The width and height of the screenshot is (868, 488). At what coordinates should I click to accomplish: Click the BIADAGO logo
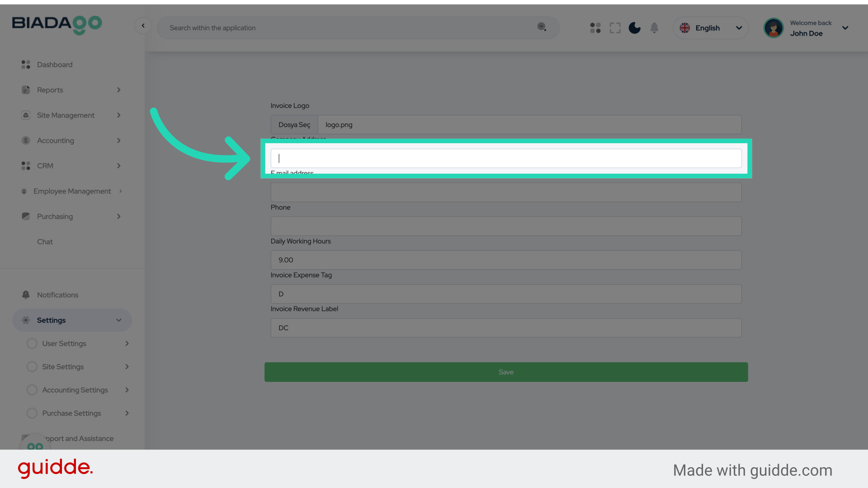(57, 24)
